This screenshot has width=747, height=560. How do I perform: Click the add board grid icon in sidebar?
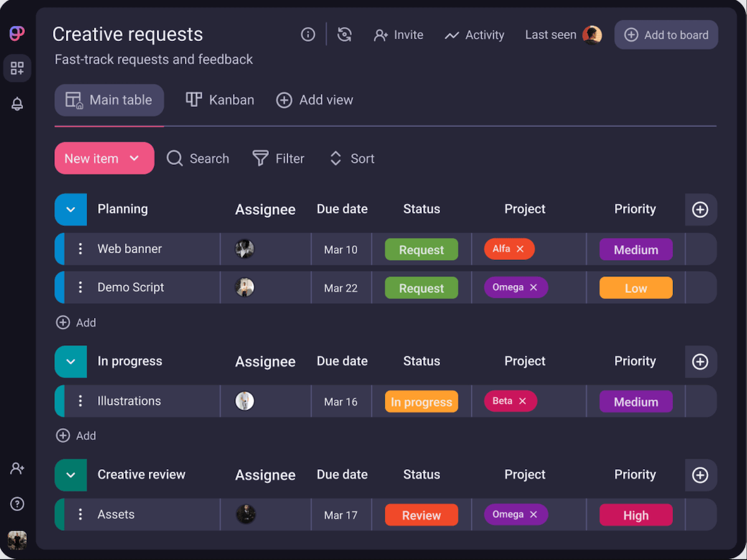click(x=17, y=68)
